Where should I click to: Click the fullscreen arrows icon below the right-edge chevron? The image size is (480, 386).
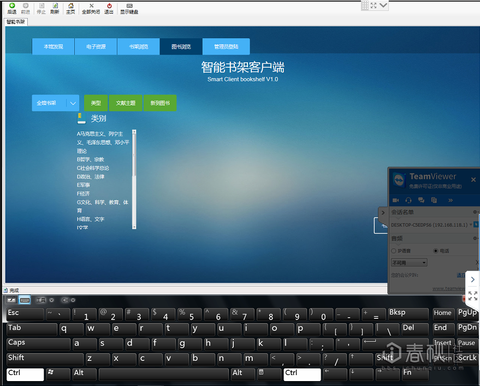pos(473,296)
